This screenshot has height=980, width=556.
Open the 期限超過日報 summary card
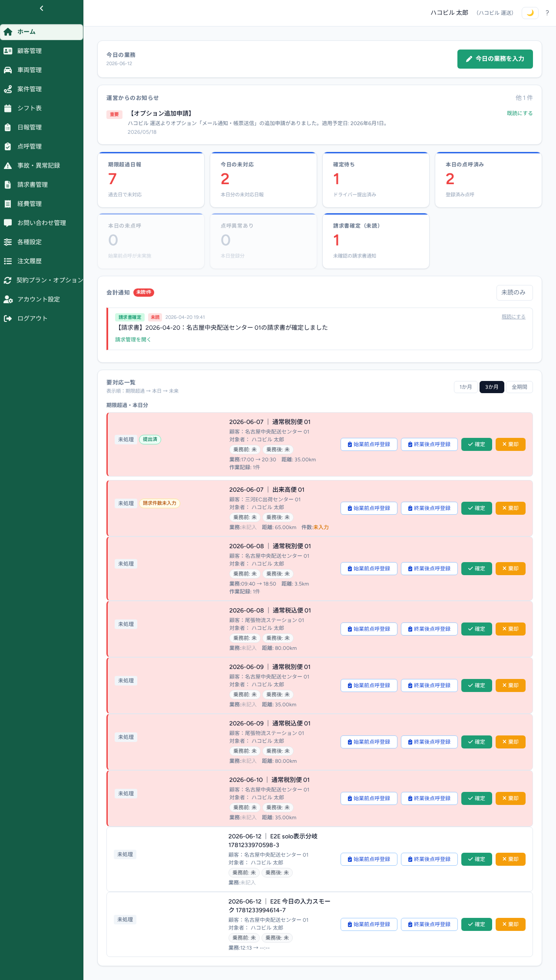click(x=151, y=180)
